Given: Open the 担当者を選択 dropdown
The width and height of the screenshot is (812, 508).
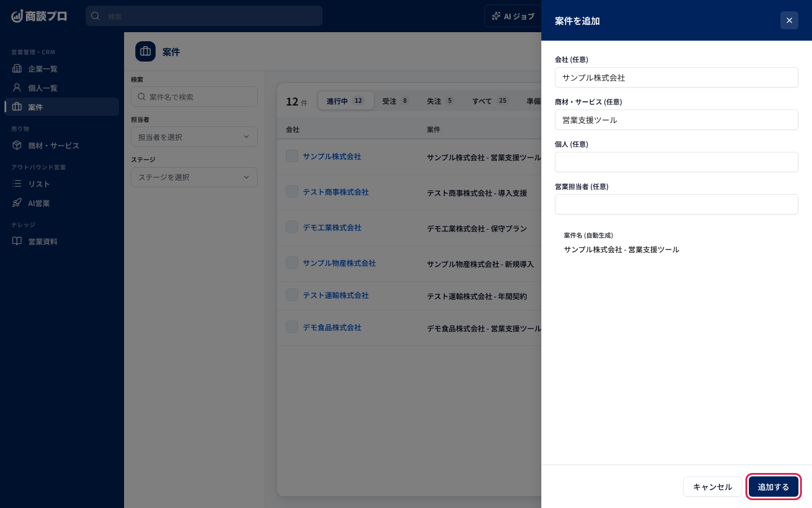Looking at the screenshot, I should pyautogui.click(x=194, y=137).
